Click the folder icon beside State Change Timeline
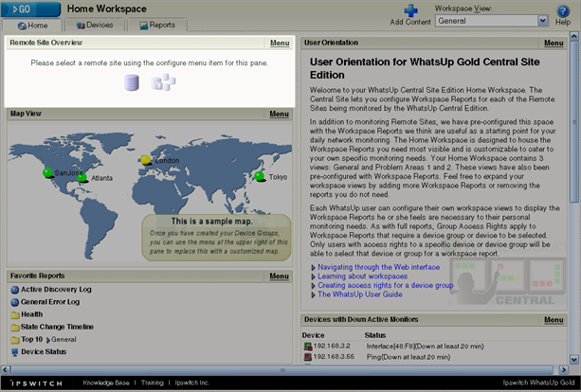 [15, 328]
